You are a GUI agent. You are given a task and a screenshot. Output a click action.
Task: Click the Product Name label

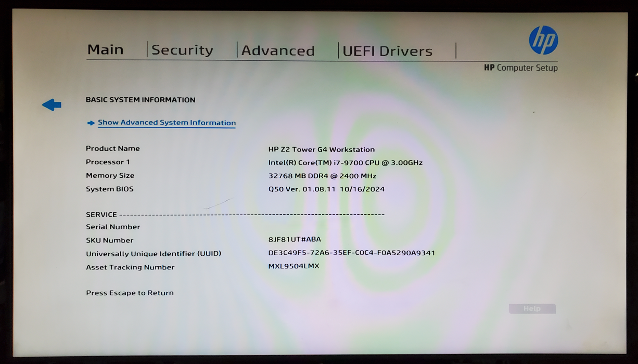coord(113,148)
